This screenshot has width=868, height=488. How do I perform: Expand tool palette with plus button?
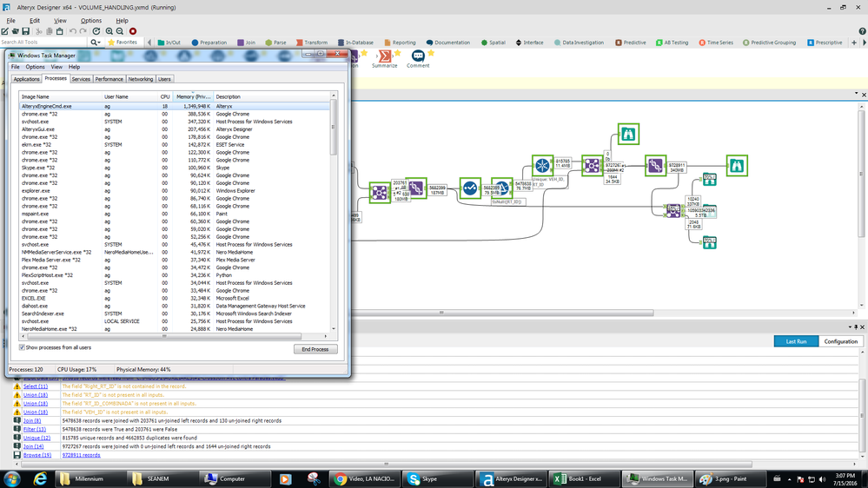coord(854,43)
